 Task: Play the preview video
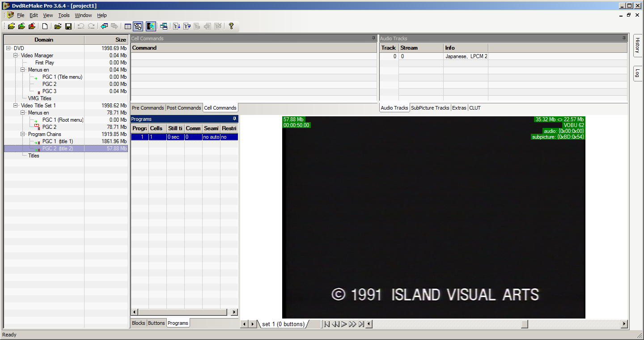[x=344, y=324]
